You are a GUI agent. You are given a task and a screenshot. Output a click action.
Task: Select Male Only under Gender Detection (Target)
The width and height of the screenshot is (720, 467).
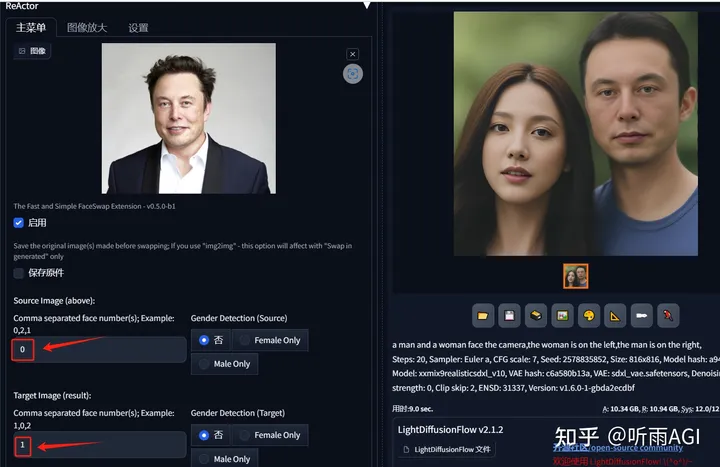[x=225, y=459]
